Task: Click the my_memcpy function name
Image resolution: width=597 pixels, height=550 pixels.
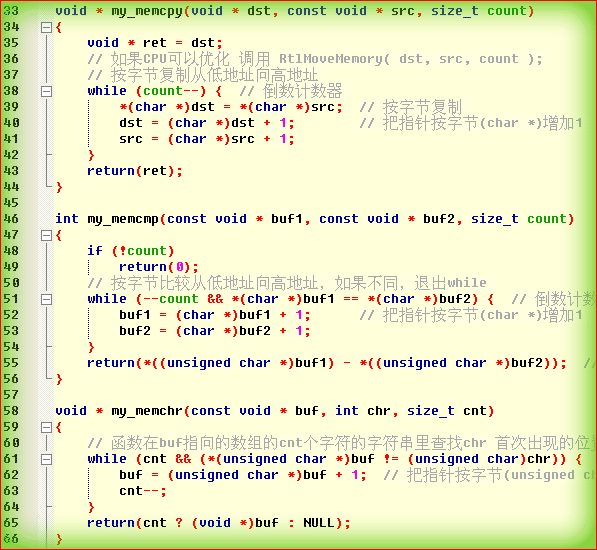Action: coord(147,11)
